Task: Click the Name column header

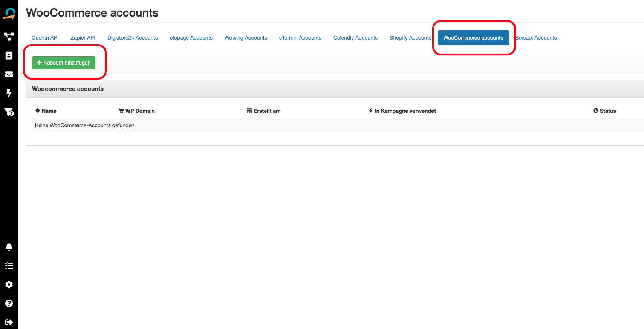Action: pyautogui.click(x=46, y=111)
